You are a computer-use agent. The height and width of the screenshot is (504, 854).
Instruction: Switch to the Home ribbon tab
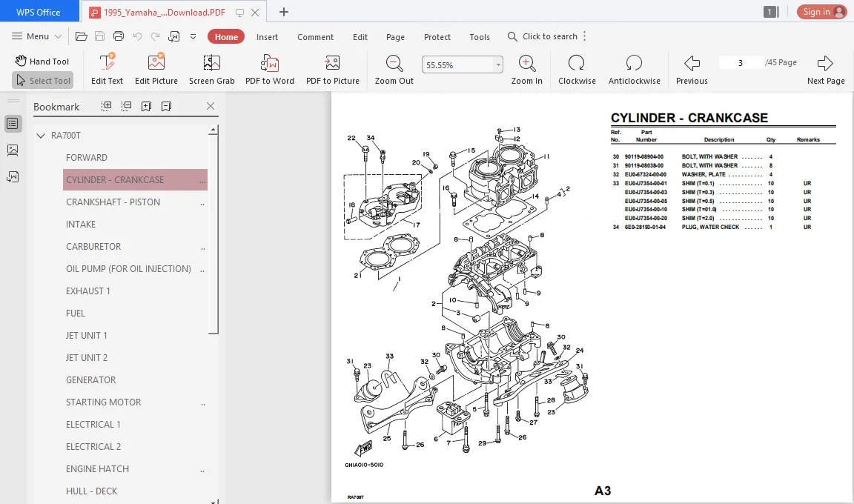226,36
